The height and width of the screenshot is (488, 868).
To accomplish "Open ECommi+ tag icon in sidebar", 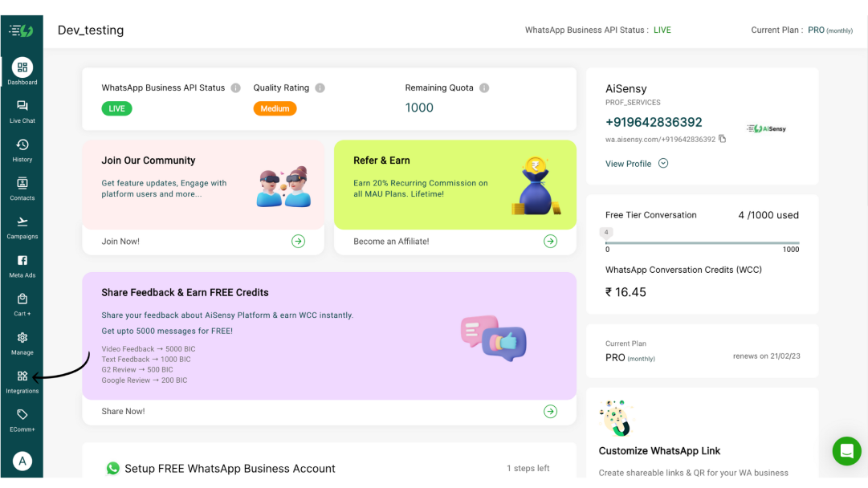I will point(22,415).
